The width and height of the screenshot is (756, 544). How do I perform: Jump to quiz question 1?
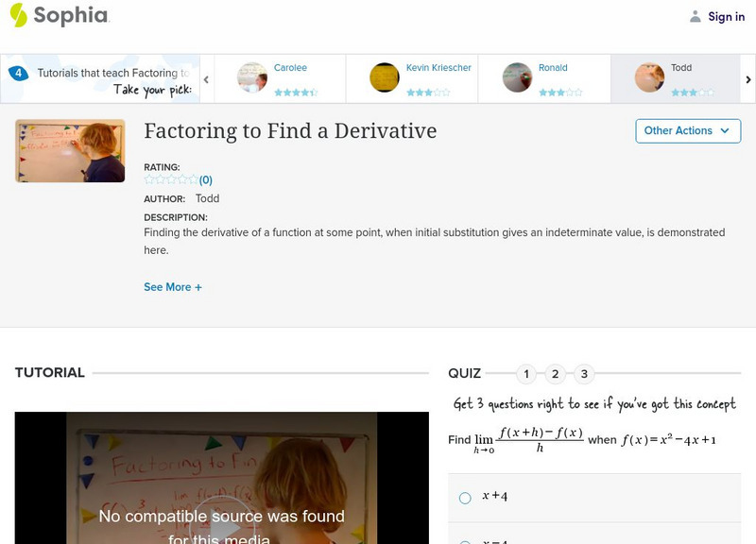pos(526,374)
